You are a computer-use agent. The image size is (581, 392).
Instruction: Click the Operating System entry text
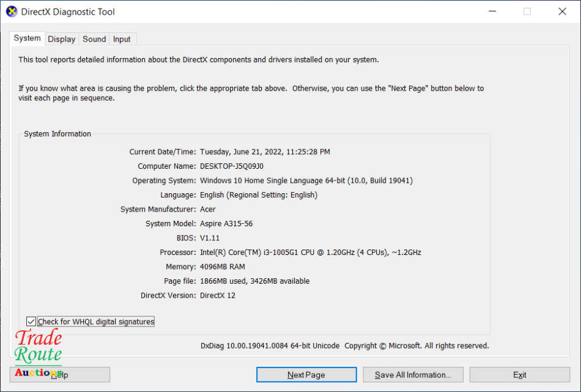pyautogui.click(x=306, y=180)
